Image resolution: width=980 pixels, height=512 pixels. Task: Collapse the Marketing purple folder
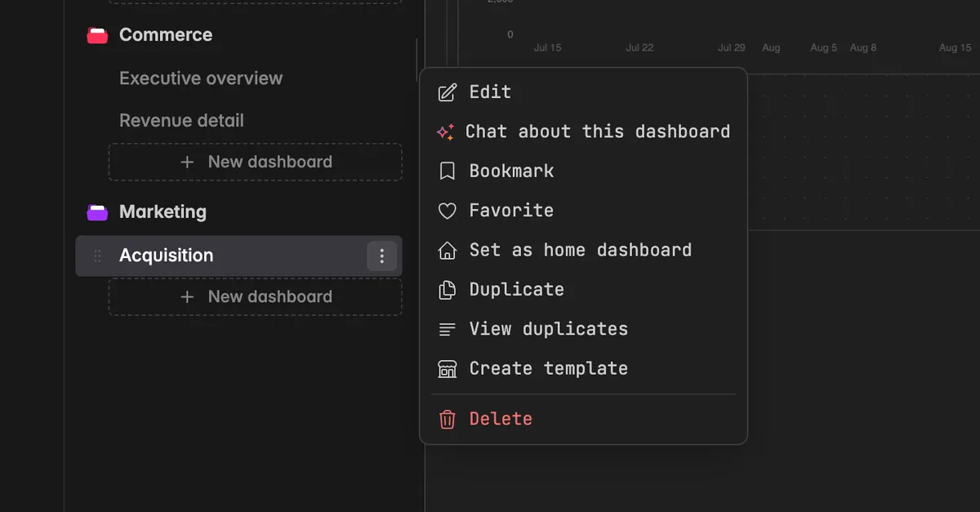pos(97,212)
